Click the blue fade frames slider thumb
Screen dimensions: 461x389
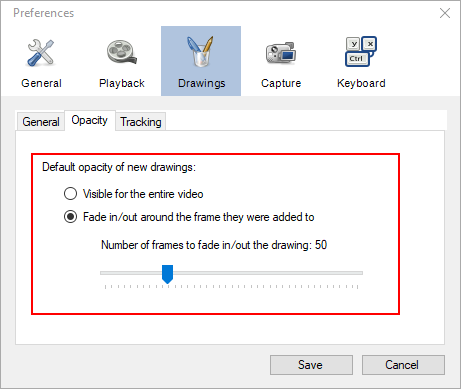[x=167, y=274]
